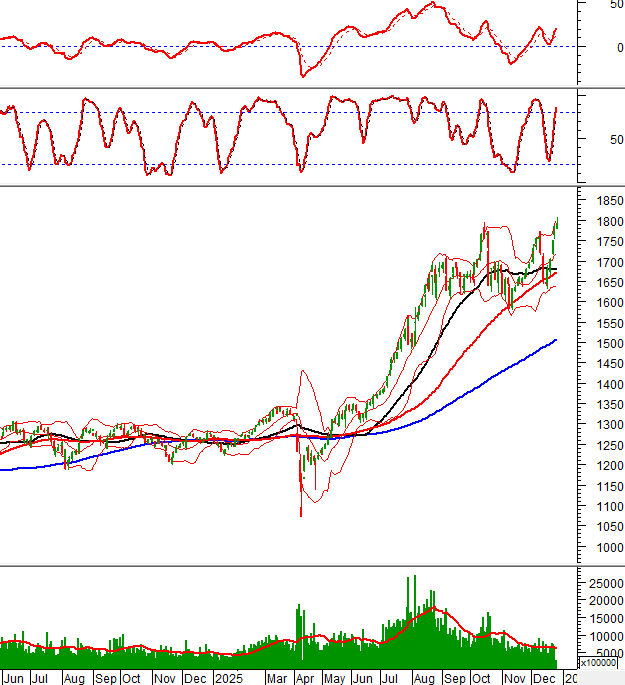This screenshot has width=625, height=685.
Task: Select the 1500 price level label
Action: pos(601,344)
